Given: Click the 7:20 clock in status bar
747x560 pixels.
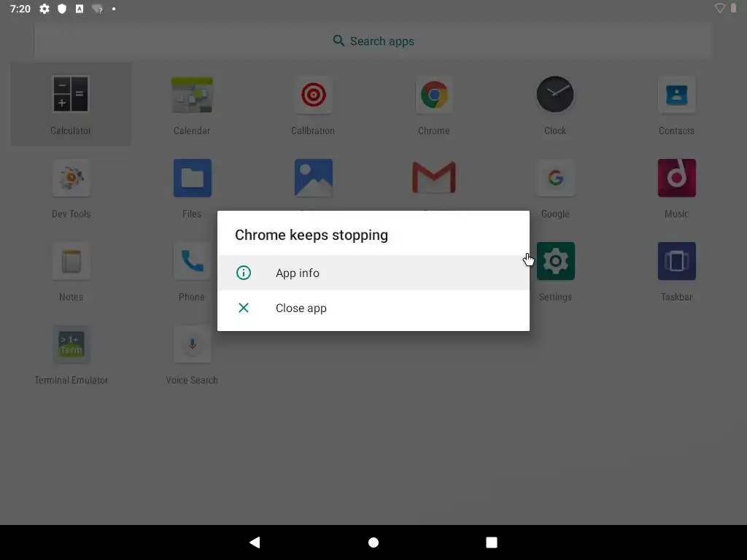Looking at the screenshot, I should pos(20,9).
